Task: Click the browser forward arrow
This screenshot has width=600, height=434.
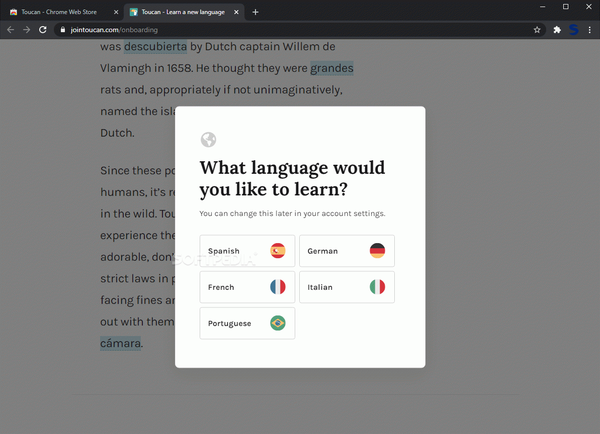Action: 26,30
